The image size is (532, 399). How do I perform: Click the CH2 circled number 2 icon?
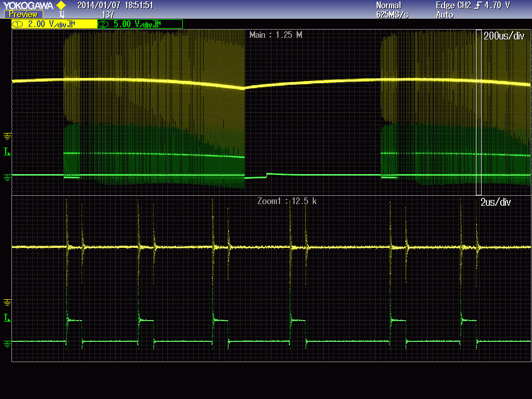(103, 24)
